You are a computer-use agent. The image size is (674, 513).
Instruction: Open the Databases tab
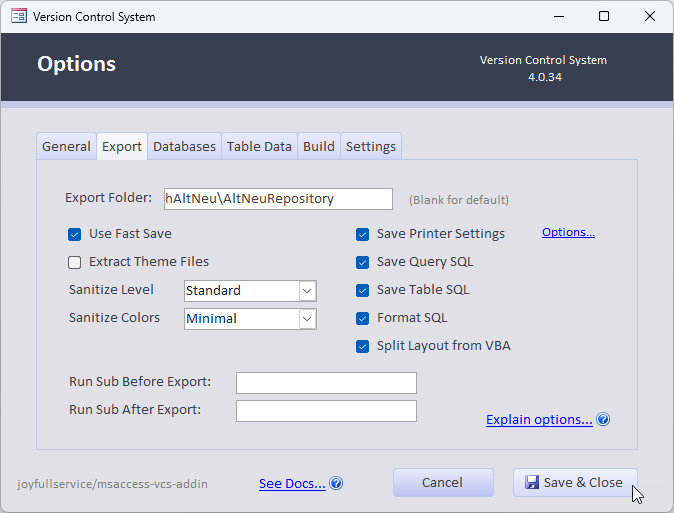coord(184,146)
